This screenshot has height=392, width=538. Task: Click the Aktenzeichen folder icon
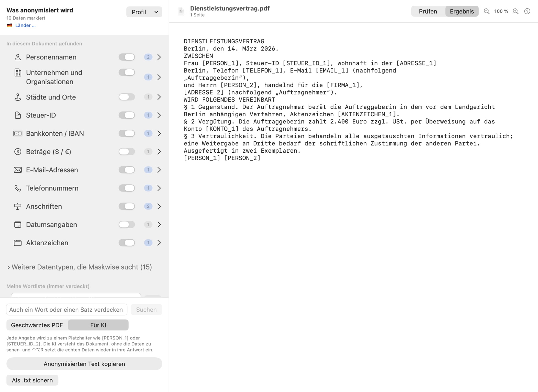click(18, 243)
